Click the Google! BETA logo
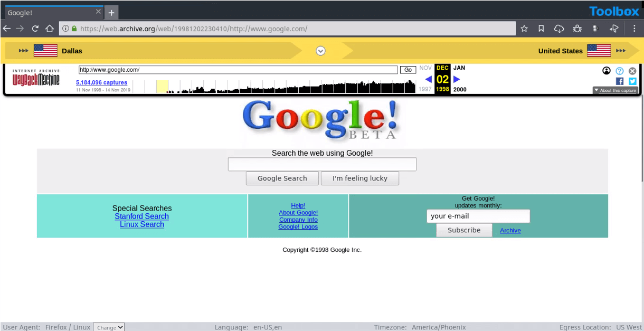The image size is (644, 331). click(x=321, y=120)
